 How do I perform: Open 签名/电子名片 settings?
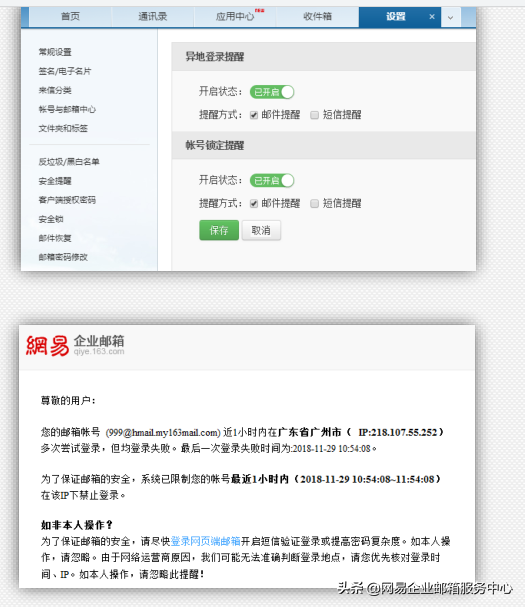pos(65,71)
